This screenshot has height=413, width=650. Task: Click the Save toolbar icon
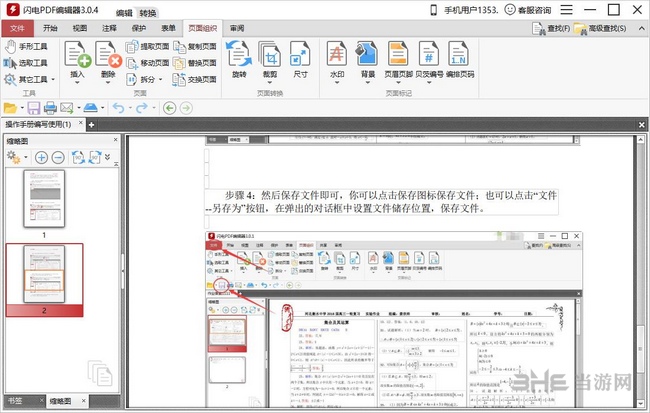tap(34, 109)
